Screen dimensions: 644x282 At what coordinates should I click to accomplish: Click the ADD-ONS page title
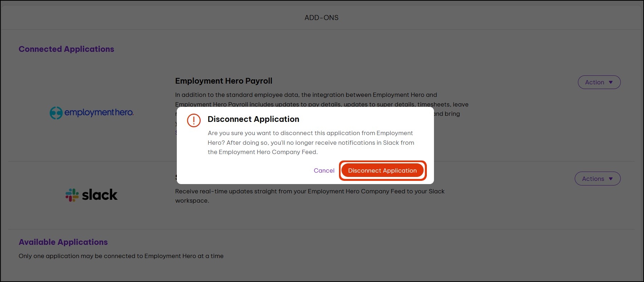coord(321,18)
